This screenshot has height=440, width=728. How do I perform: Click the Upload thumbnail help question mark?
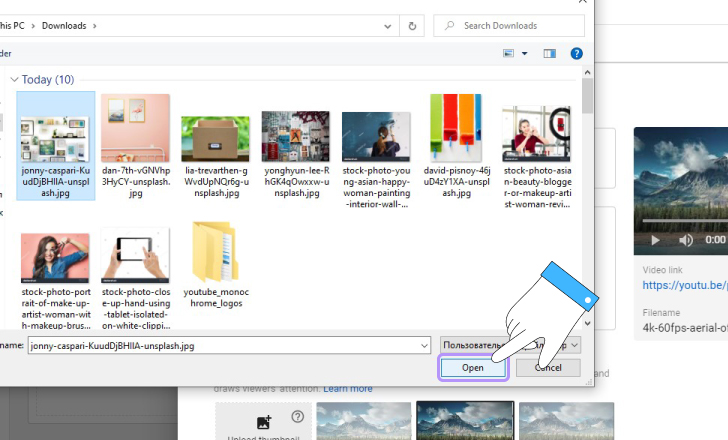(x=298, y=417)
